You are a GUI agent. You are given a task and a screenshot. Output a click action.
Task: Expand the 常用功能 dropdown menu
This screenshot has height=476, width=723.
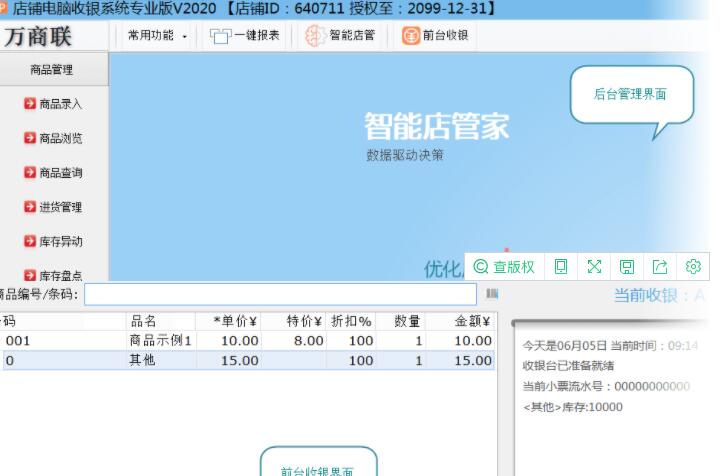pyautogui.click(x=155, y=36)
